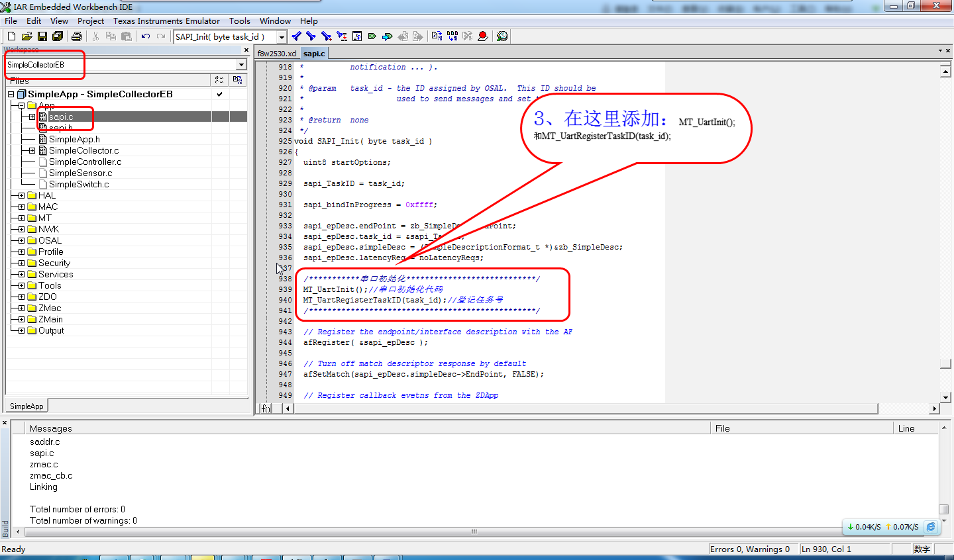
Task: Open the function list dropdown arrow
Action: (282, 37)
